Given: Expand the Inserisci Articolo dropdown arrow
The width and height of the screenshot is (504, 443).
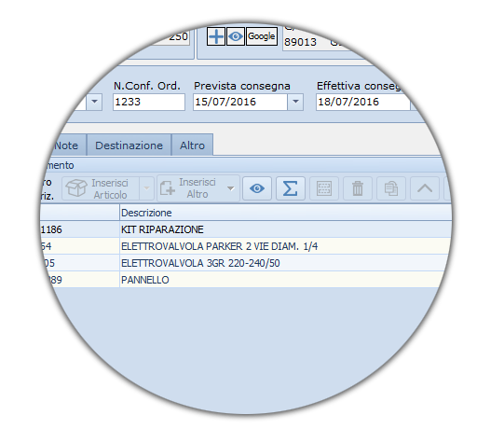Looking at the screenshot, I should point(146,188).
